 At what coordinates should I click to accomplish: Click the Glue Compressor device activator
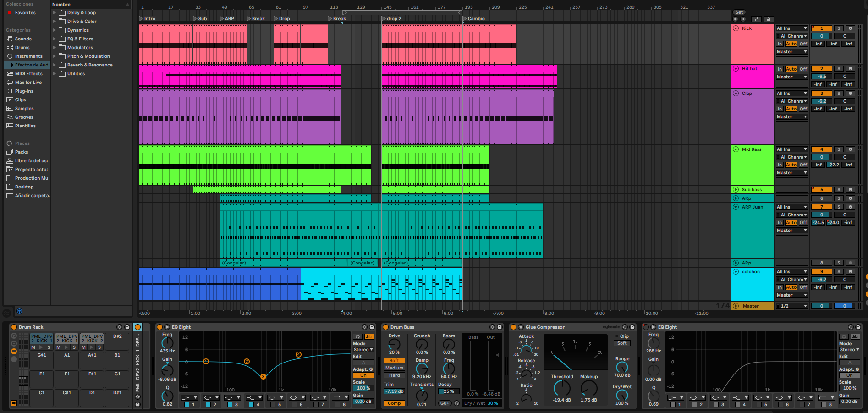click(513, 327)
